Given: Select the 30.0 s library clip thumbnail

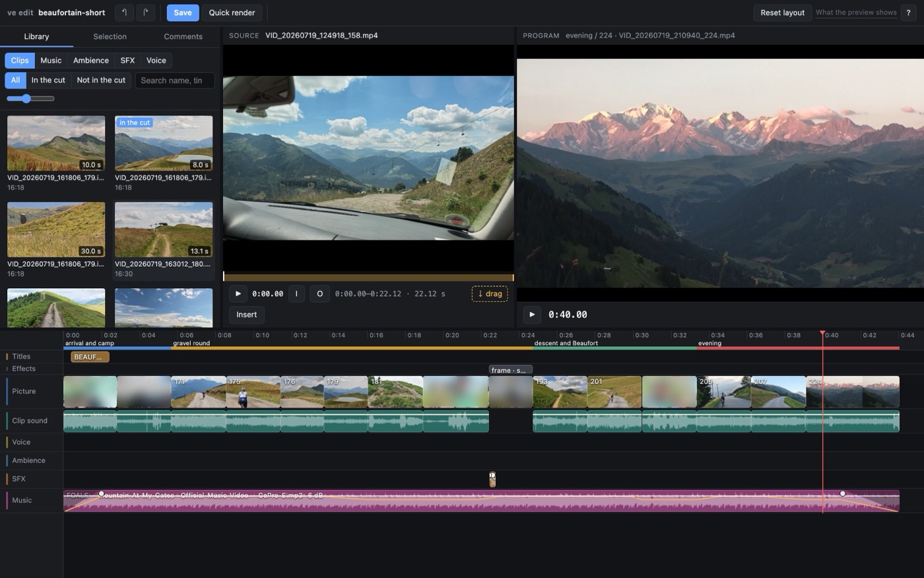Looking at the screenshot, I should [x=56, y=230].
